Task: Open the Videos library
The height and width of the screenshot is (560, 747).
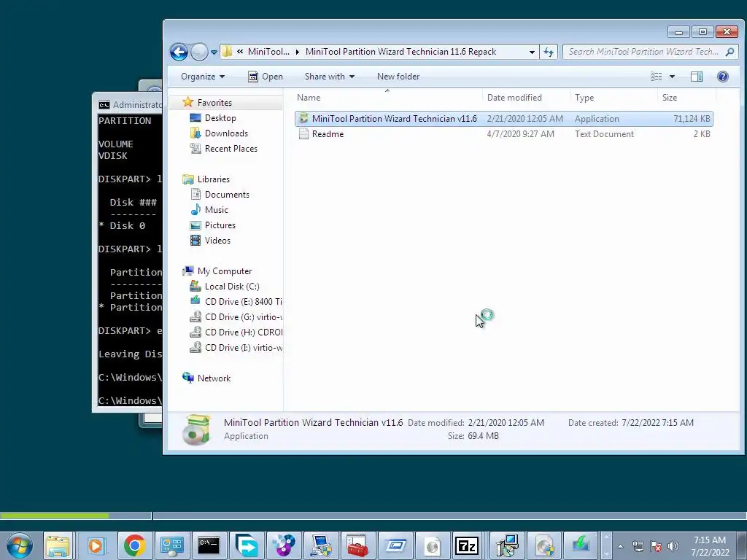Action: coord(217,241)
